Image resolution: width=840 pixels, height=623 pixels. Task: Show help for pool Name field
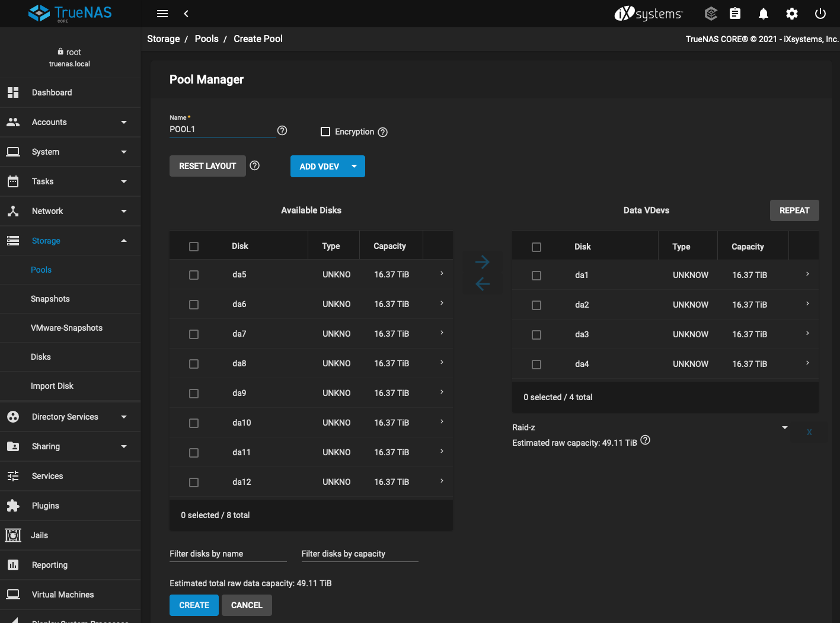(282, 130)
